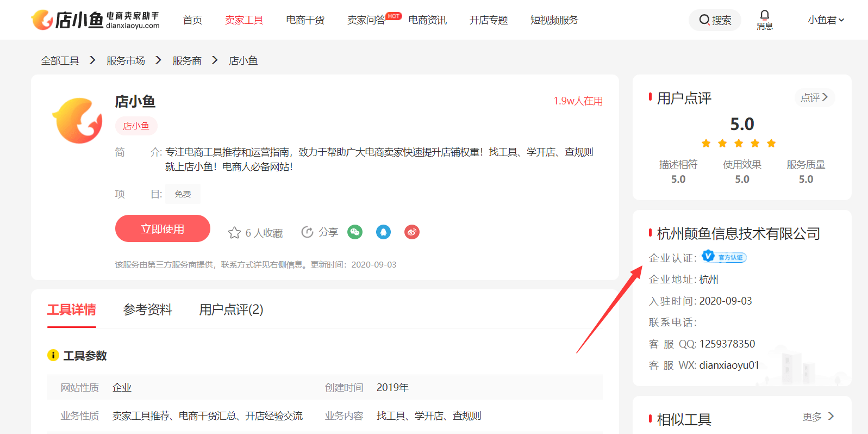
Task: Click the WeChat share icon
Action: click(355, 232)
